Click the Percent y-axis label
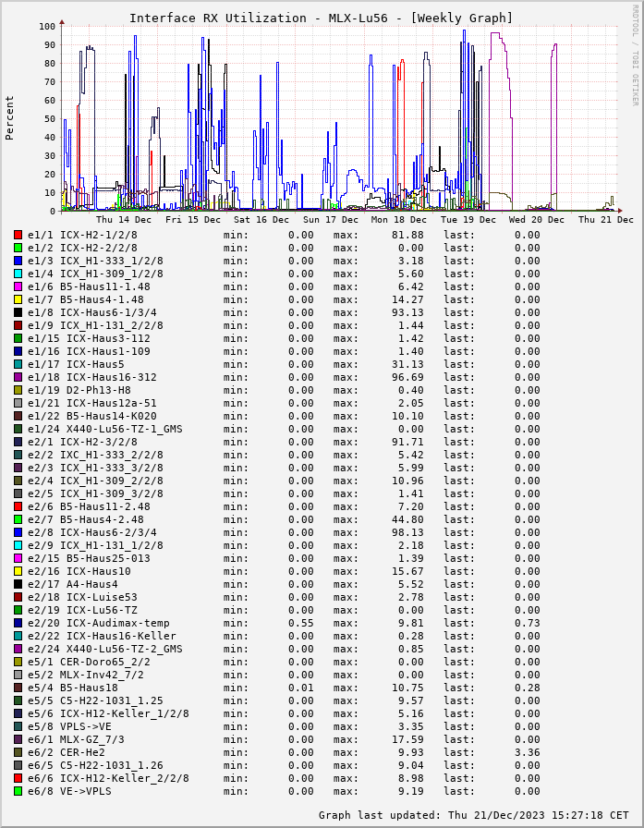The image size is (644, 828). coord(10,117)
